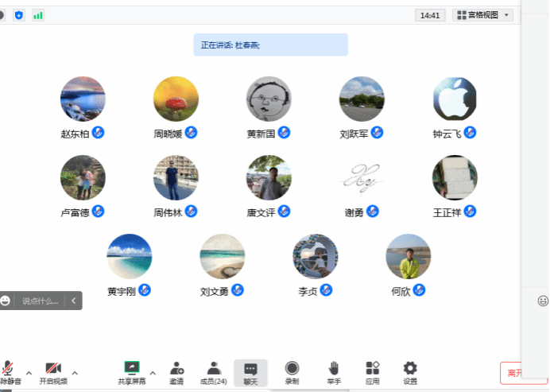The height and width of the screenshot is (392, 550).
Task: Click the blue security shield icon
Action: (x=19, y=15)
